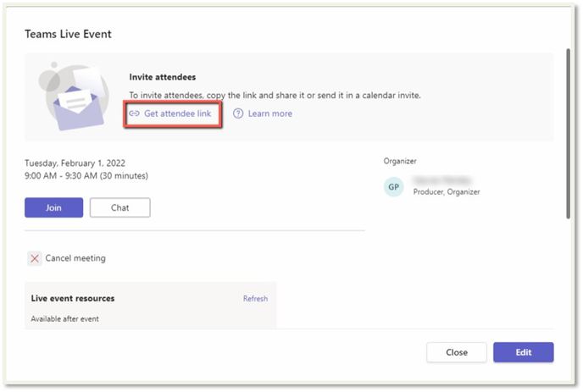Close the Teams Live Event dialog
The height and width of the screenshot is (392, 583).
[456, 352]
